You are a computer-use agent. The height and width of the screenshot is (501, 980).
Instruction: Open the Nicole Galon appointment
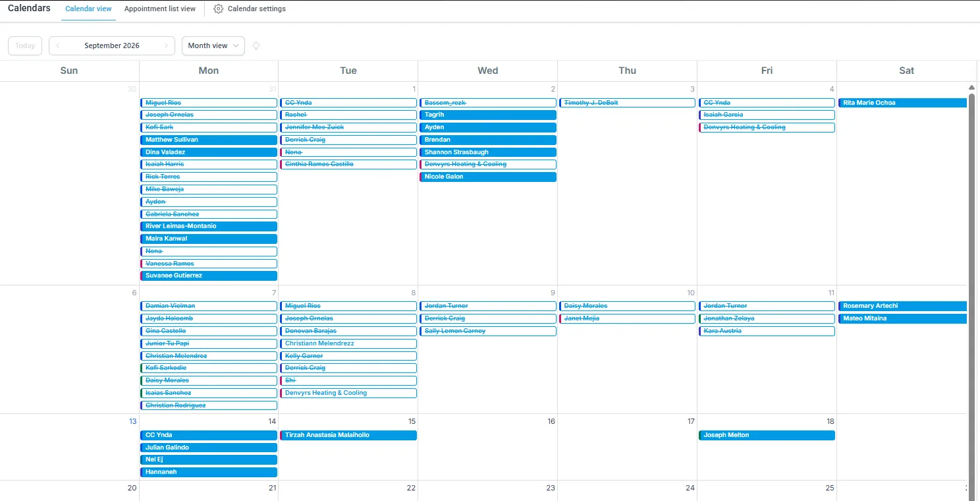(x=488, y=177)
